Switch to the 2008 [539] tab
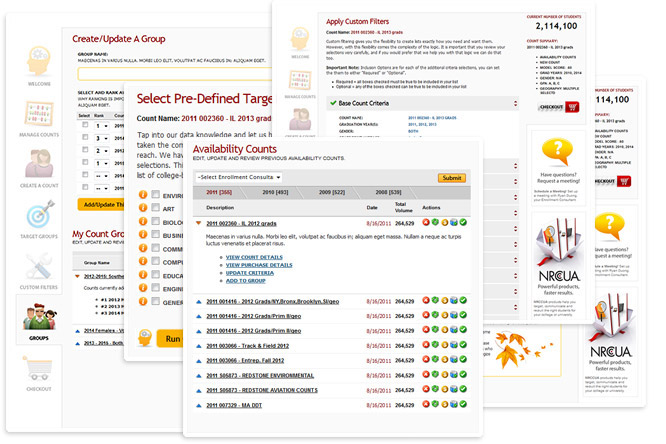This screenshot has height=444, width=666. click(x=388, y=192)
